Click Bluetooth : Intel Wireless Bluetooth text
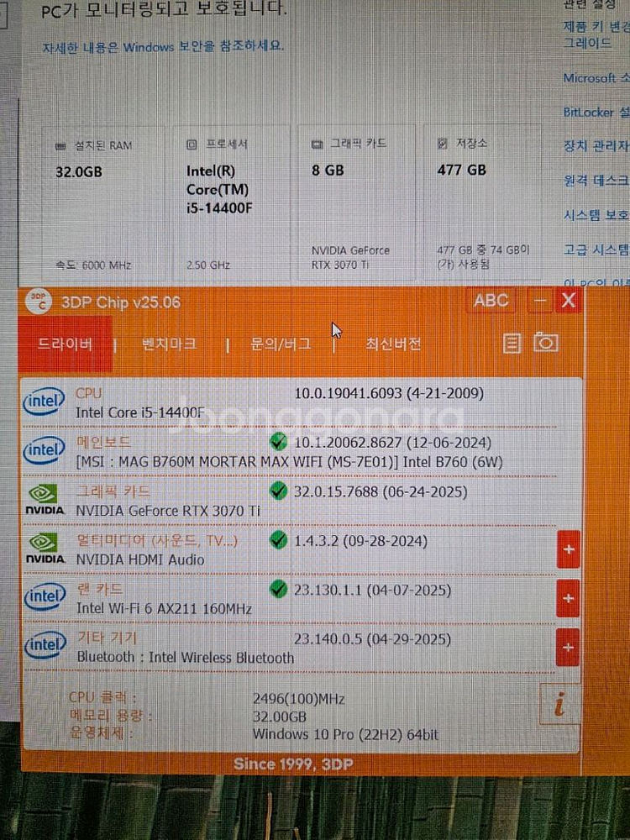 [x=186, y=658]
